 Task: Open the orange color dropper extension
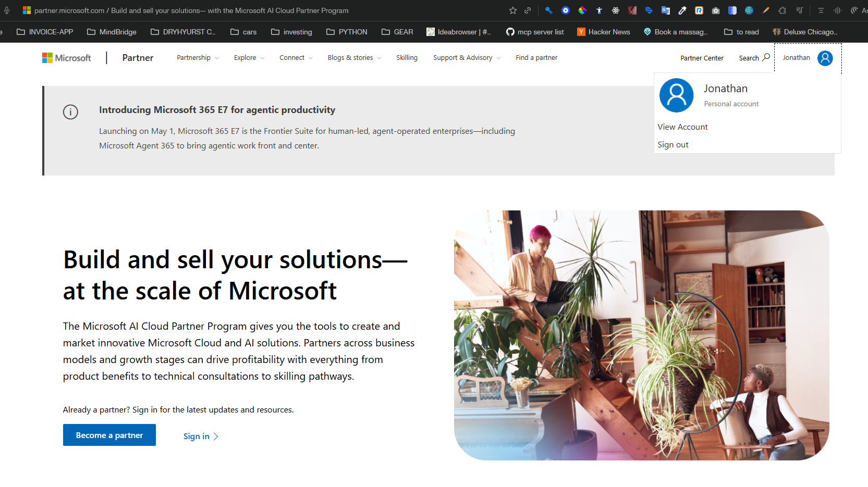point(766,10)
